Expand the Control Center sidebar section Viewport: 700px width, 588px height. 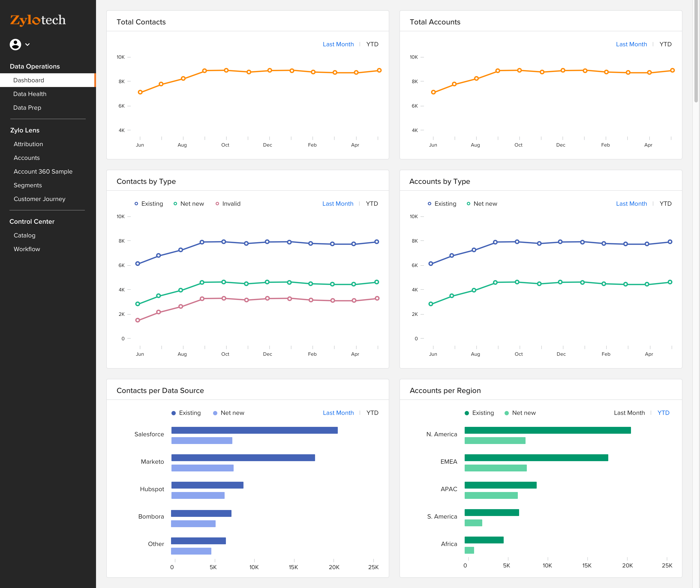coord(32,222)
